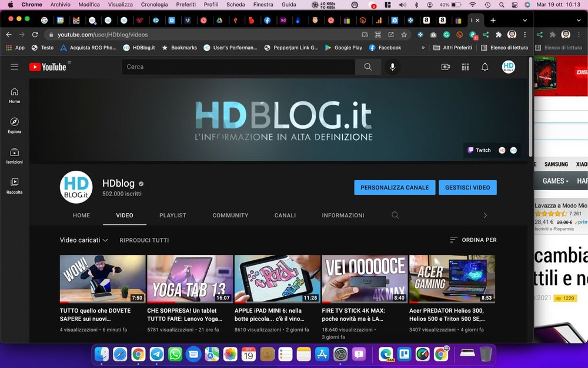Open the Google Play bookmark
The image size is (588, 368).
pos(343,48)
